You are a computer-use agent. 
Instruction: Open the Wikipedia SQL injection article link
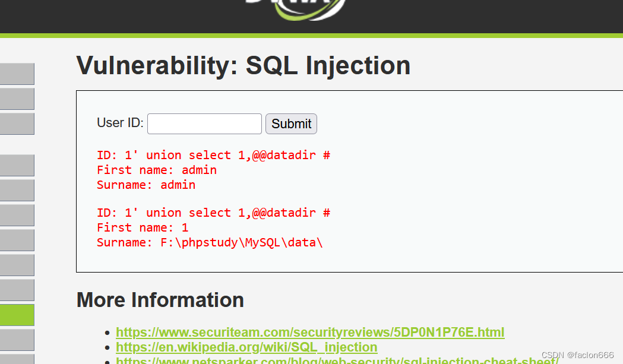tap(246, 347)
